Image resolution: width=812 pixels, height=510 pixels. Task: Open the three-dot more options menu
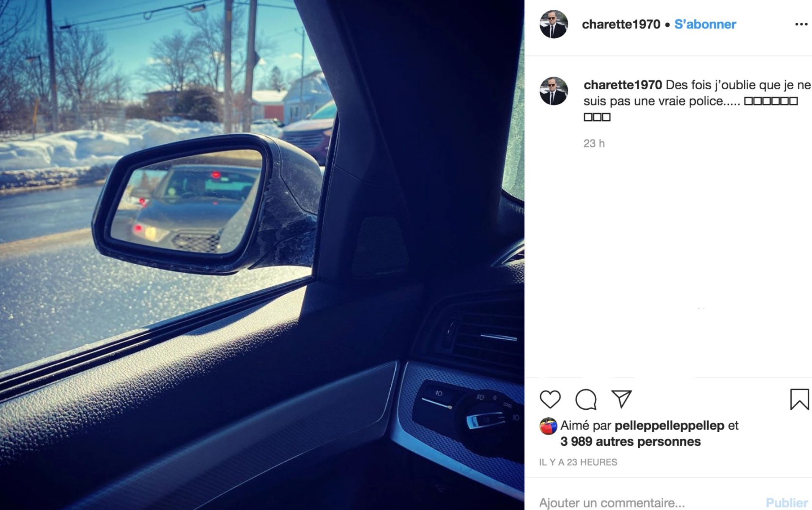801,25
